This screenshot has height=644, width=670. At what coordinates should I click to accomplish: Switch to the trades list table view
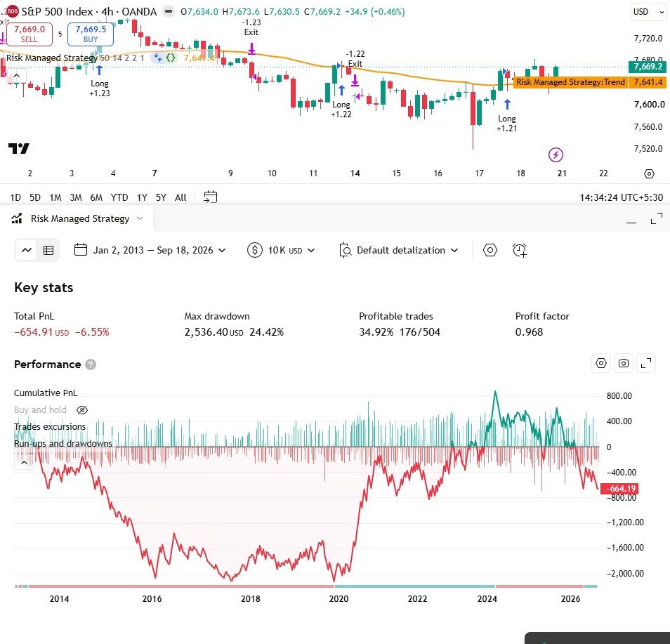click(48, 251)
